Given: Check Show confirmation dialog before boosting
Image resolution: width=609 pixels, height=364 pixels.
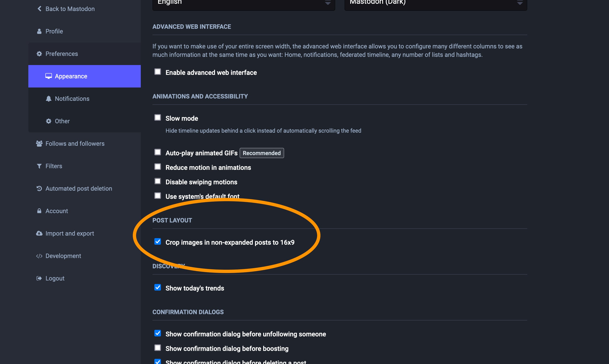Looking at the screenshot, I should pyautogui.click(x=158, y=348).
